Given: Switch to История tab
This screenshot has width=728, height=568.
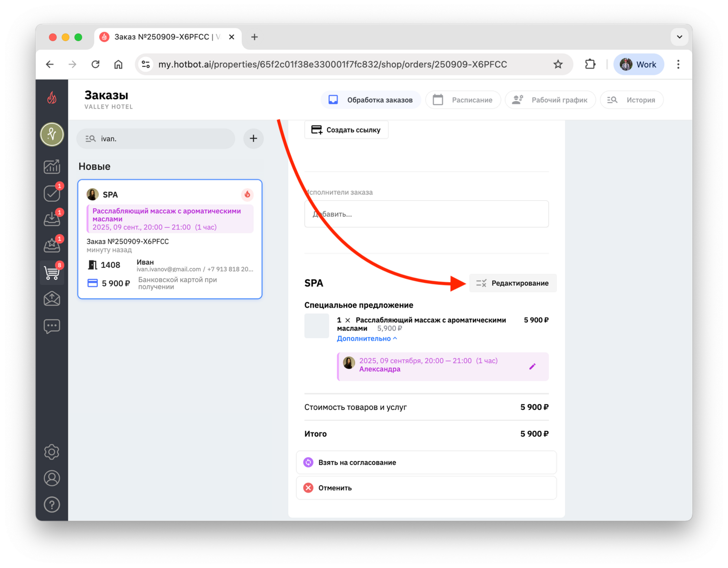Looking at the screenshot, I should click(632, 100).
